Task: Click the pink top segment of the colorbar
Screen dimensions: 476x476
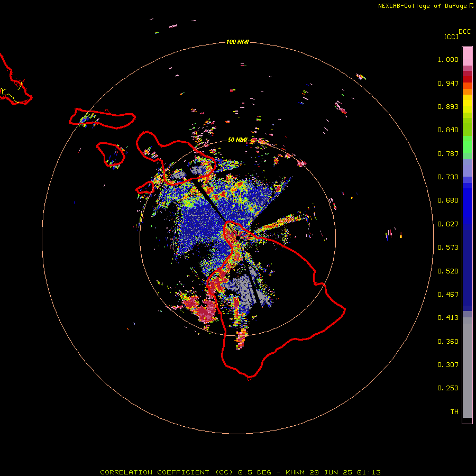Action: (x=467, y=57)
